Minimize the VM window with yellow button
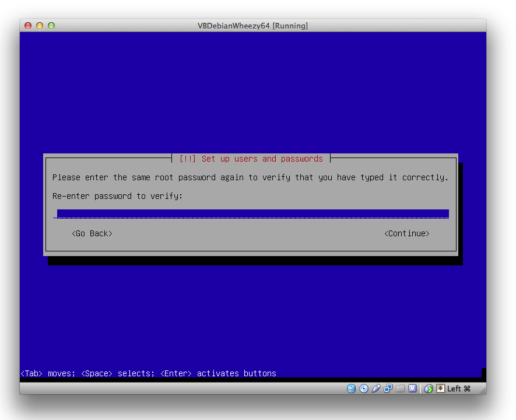The image size is (516, 420). click(x=40, y=26)
